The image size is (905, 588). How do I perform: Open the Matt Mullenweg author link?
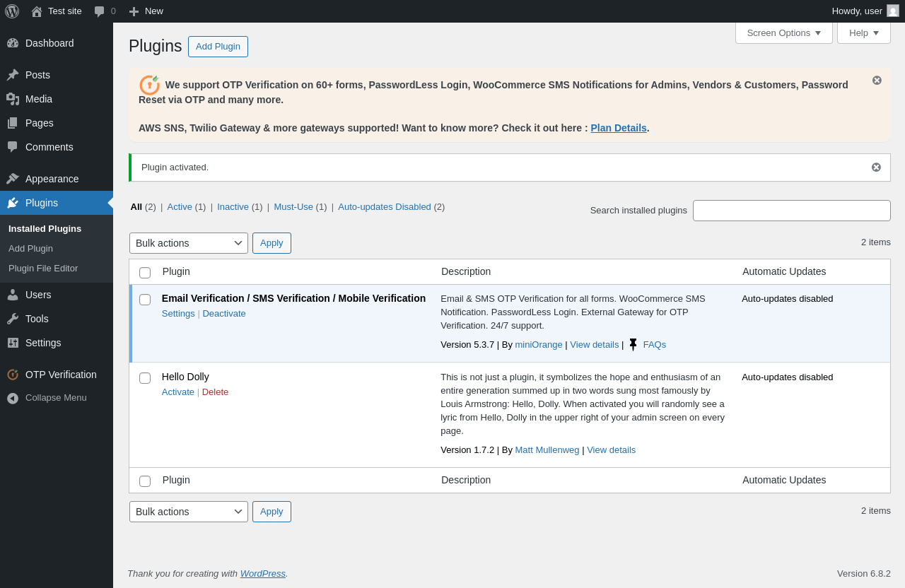coord(547,450)
